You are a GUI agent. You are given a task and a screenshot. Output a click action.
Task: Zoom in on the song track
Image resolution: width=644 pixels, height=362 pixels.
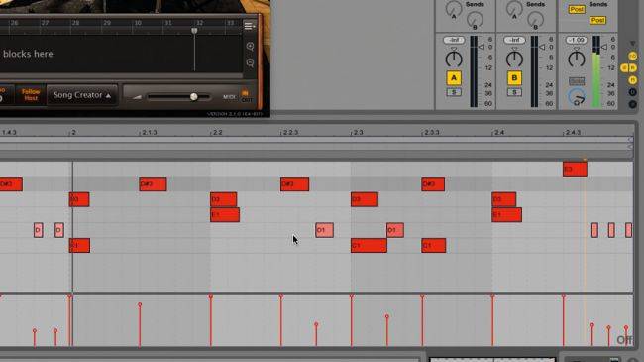(250, 46)
